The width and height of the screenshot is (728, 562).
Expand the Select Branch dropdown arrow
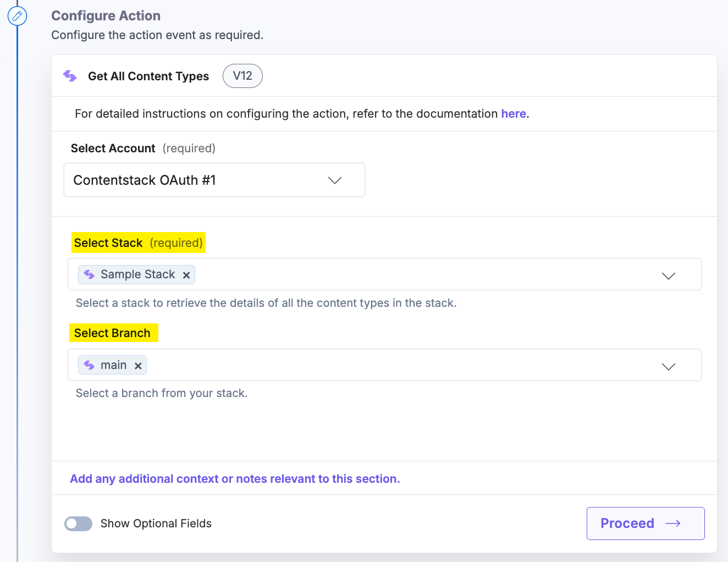pyautogui.click(x=668, y=366)
